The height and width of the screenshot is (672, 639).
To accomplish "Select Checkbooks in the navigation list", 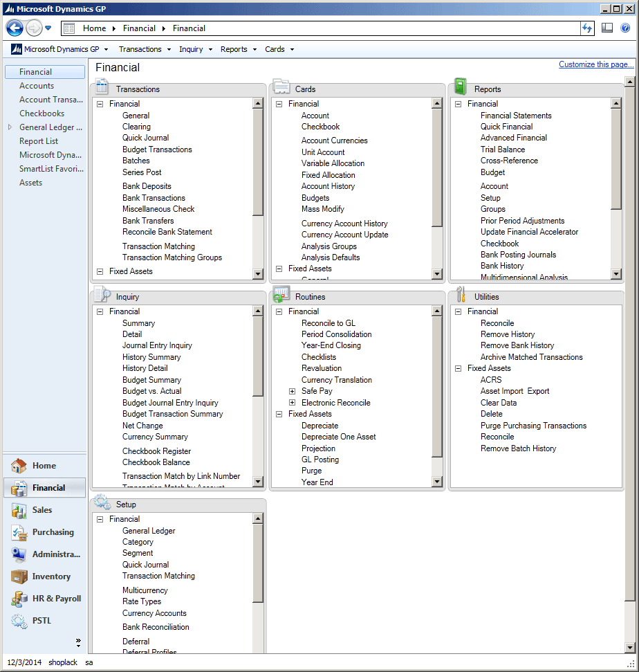I will tap(41, 113).
